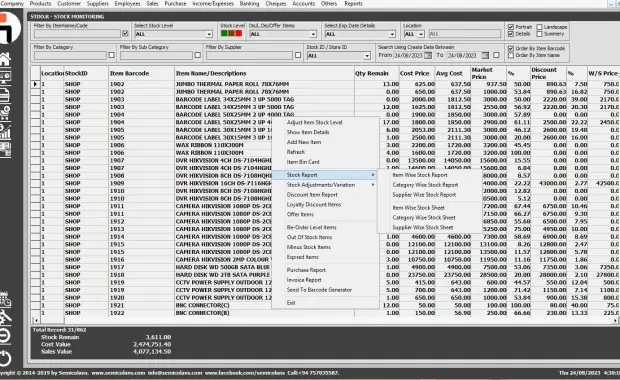Viewport: 620px width, 380px height.
Task: Click the shopping cart sidebar icon
Action: [x=5, y=113]
